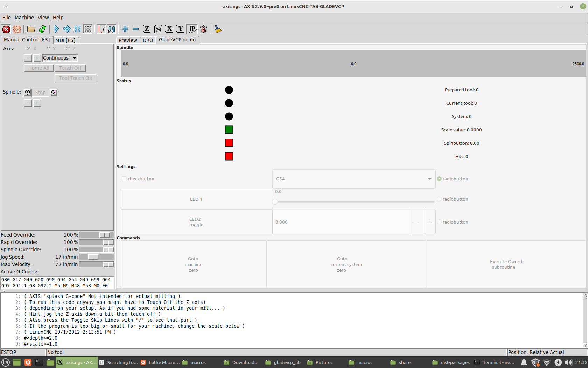
Task: Click Goto machine zero button
Action: 194,264
